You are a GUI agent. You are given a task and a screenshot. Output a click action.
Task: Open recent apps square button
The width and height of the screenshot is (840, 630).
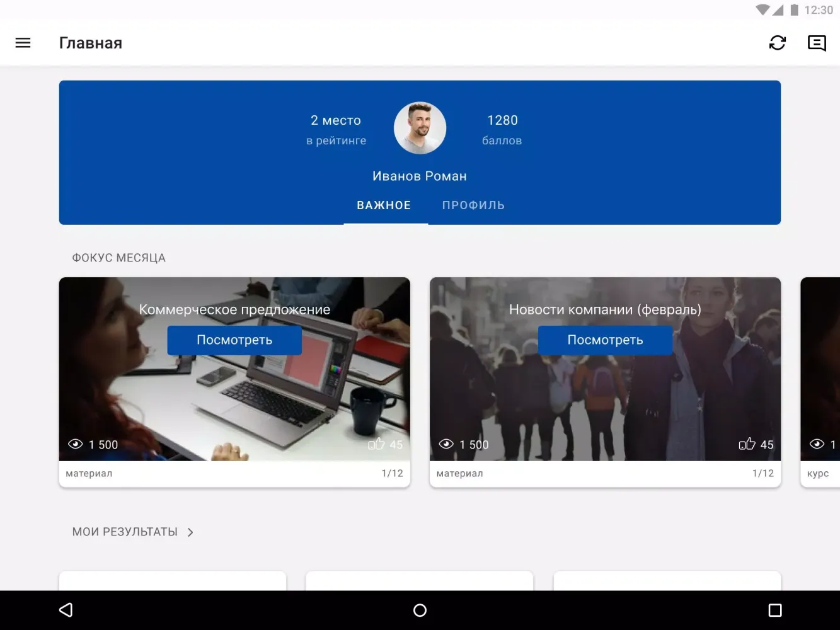pos(775,610)
